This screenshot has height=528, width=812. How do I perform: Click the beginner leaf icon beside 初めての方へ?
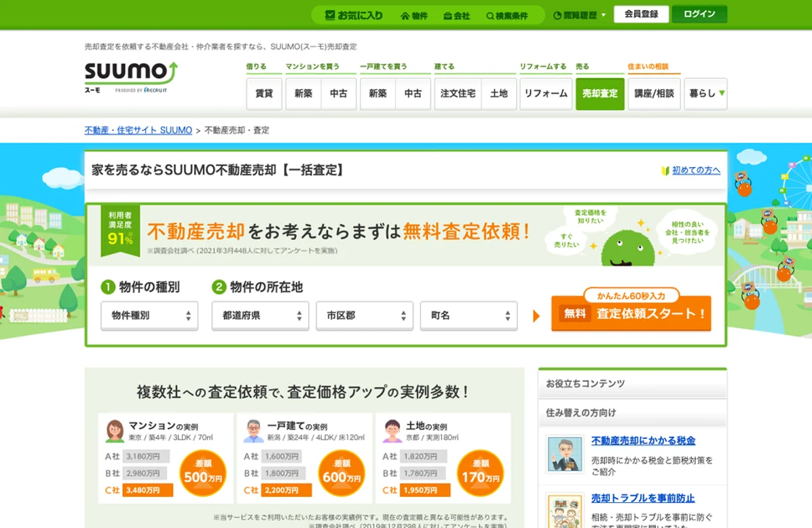665,171
